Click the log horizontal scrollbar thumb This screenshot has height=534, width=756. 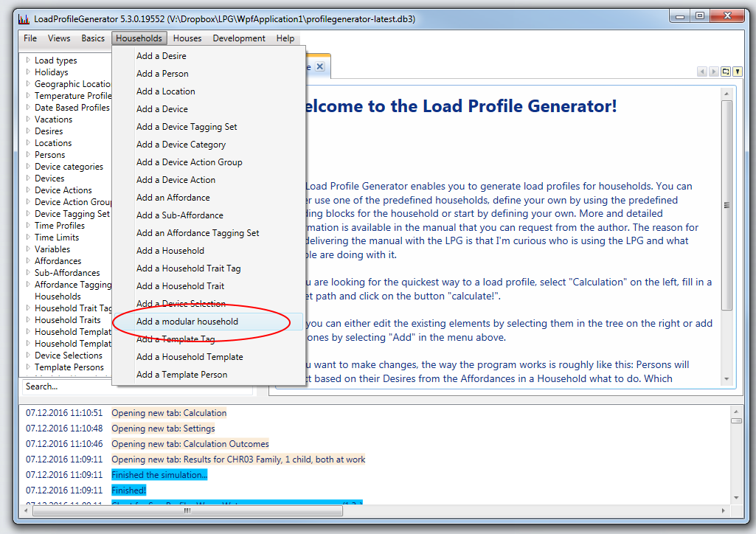point(187,511)
